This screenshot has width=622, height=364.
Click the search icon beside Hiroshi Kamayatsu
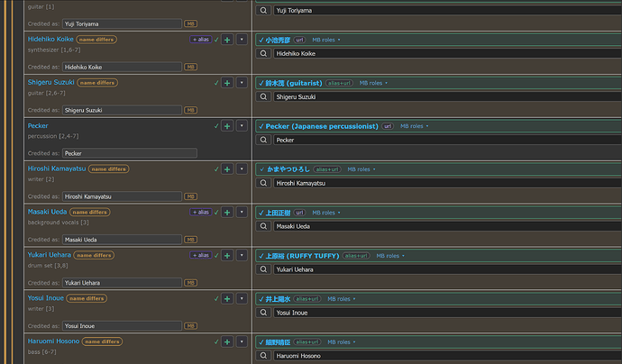point(263,183)
